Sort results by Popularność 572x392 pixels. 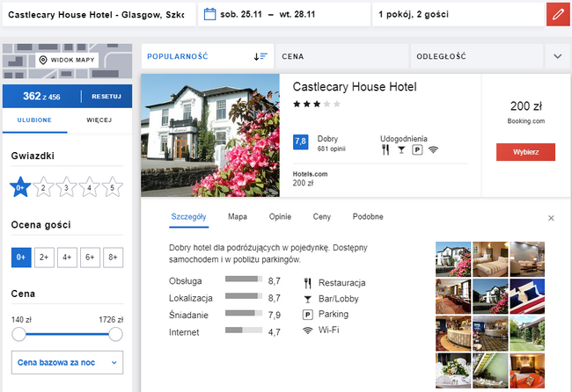tap(208, 56)
